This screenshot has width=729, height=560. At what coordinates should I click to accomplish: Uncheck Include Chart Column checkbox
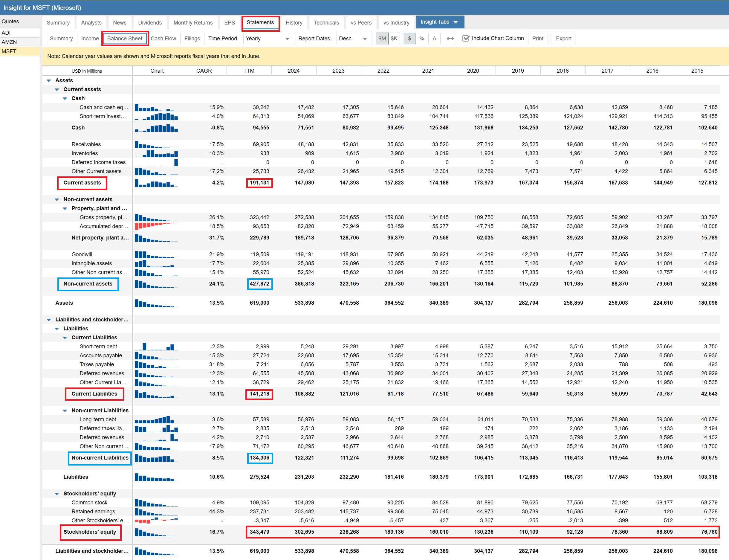click(466, 39)
